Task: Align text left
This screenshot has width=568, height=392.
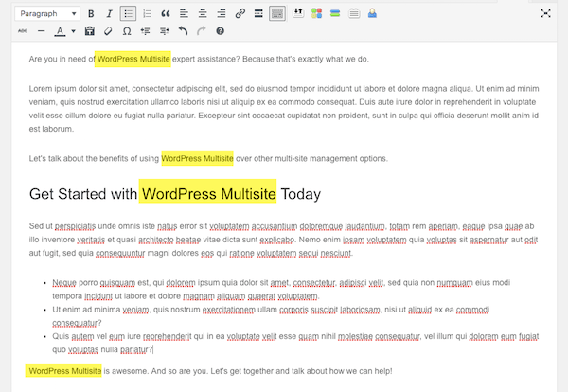Action: point(184,14)
